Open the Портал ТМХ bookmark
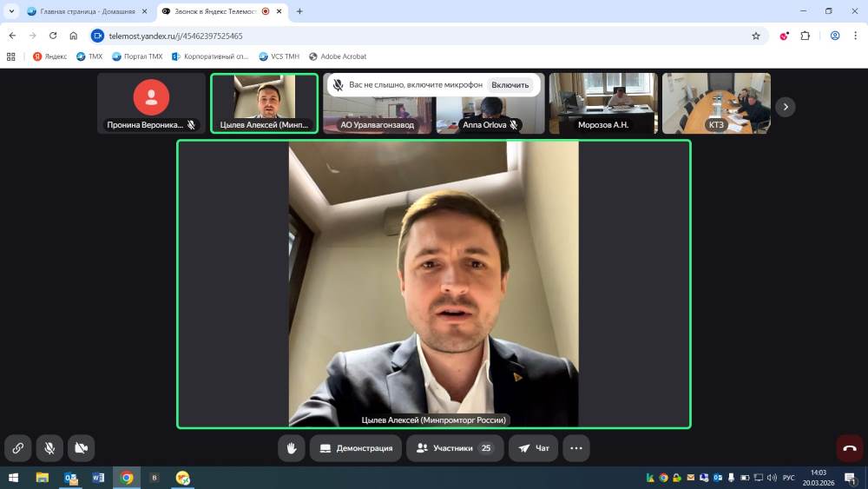The width and height of the screenshot is (868, 489). click(137, 56)
